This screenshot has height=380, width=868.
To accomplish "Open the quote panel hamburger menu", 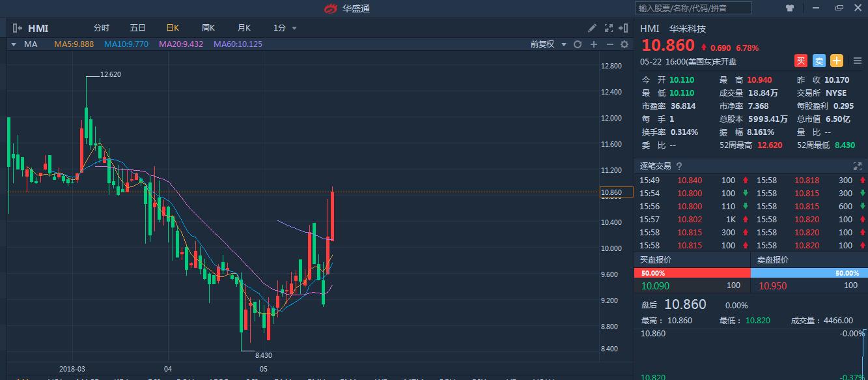I will tap(856, 61).
